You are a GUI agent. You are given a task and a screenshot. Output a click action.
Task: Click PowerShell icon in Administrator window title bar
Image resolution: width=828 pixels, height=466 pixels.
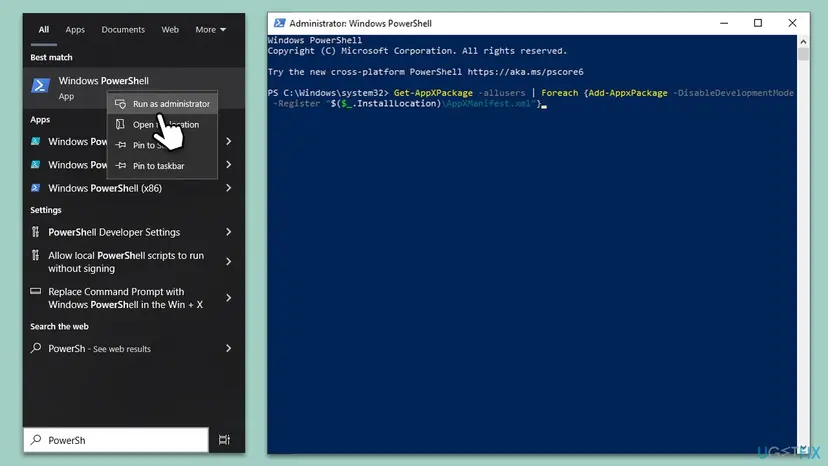pyautogui.click(x=280, y=23)
